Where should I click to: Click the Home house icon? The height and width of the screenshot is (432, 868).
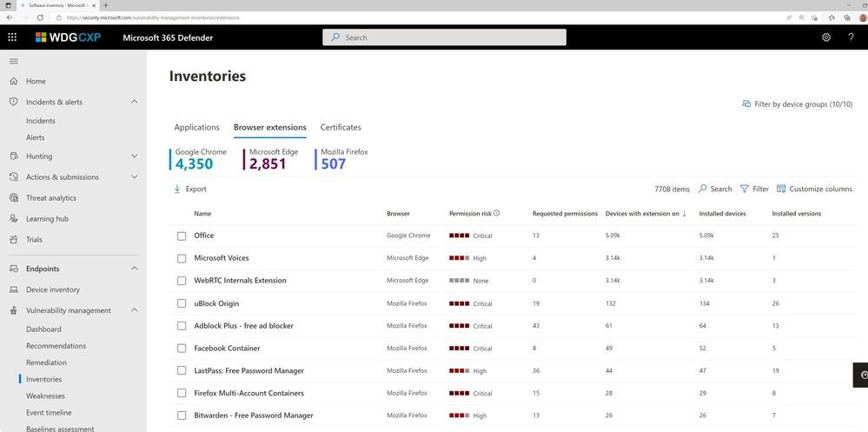(x=14, y=81)
